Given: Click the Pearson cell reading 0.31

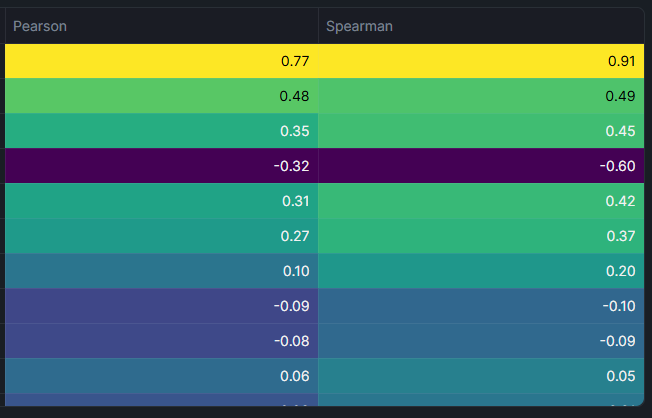Looking at the screenshot, I should coord(294,201).
